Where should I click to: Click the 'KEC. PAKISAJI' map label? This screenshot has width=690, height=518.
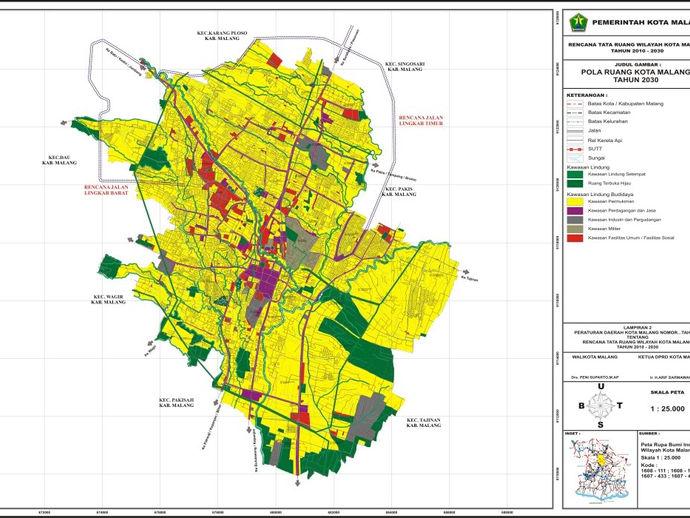[x=176, y=403]
